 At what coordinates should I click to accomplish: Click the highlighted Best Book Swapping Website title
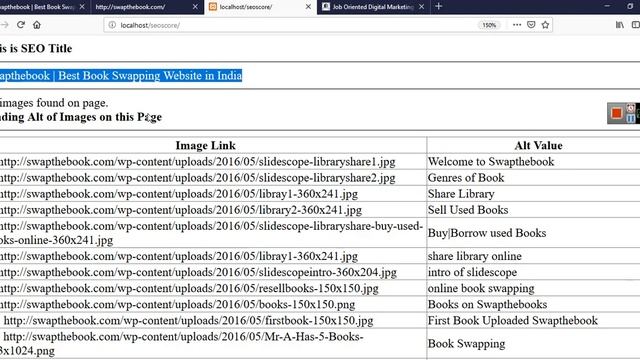(121, 76)
